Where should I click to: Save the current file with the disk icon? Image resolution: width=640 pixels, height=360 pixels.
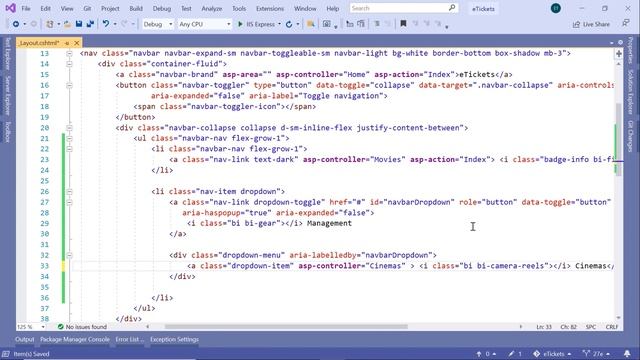click(x=79, y=24)
